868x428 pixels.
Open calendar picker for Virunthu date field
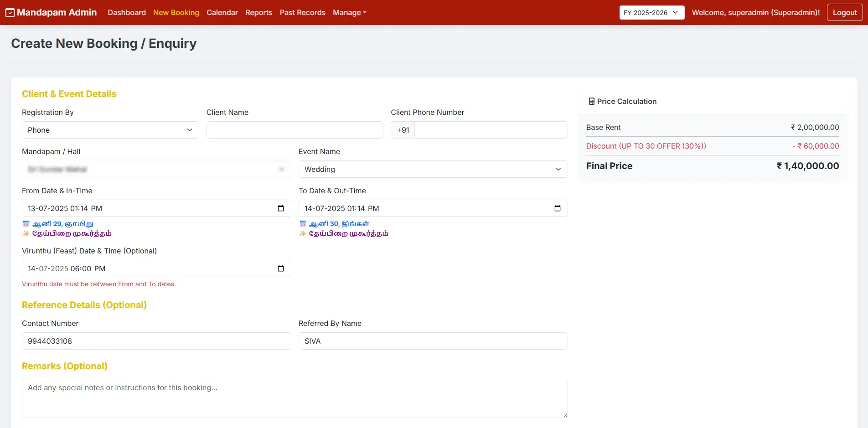click(x=281, y=268)
